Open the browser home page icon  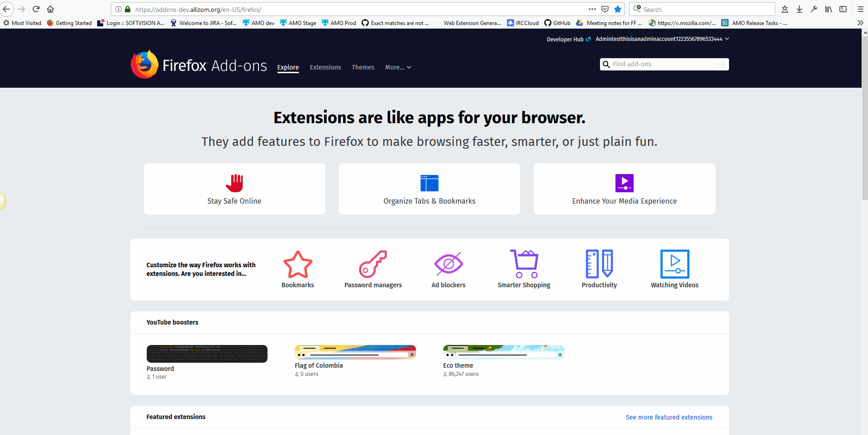coord(50,9)
